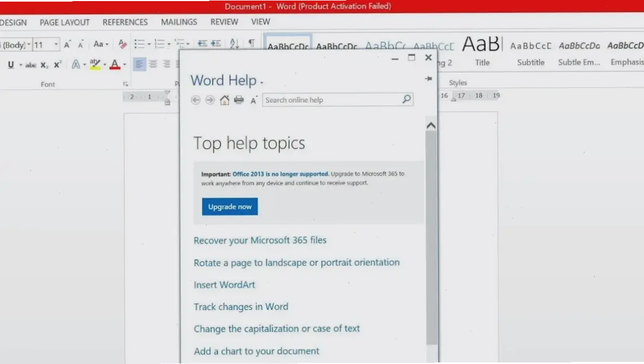The image size is (644, 364).
Task: Click the magnifier search icon in Help
Action: tap(407, 100)
